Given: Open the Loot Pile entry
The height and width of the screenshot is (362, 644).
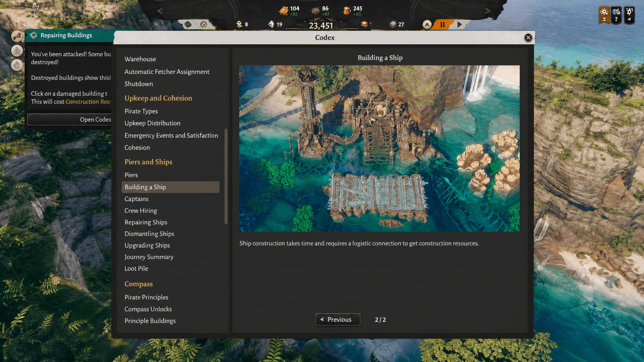Looking at the screenshot, I should click(x=136, y=269).
